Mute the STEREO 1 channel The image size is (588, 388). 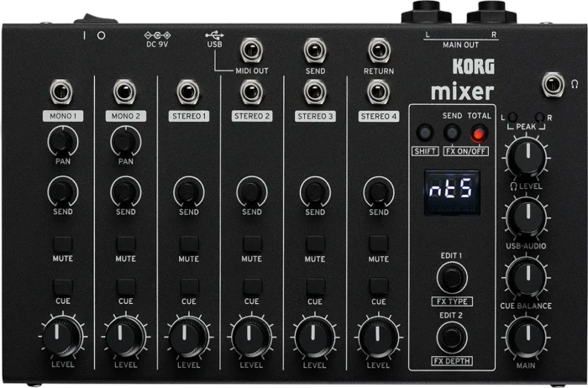(189, 244)
